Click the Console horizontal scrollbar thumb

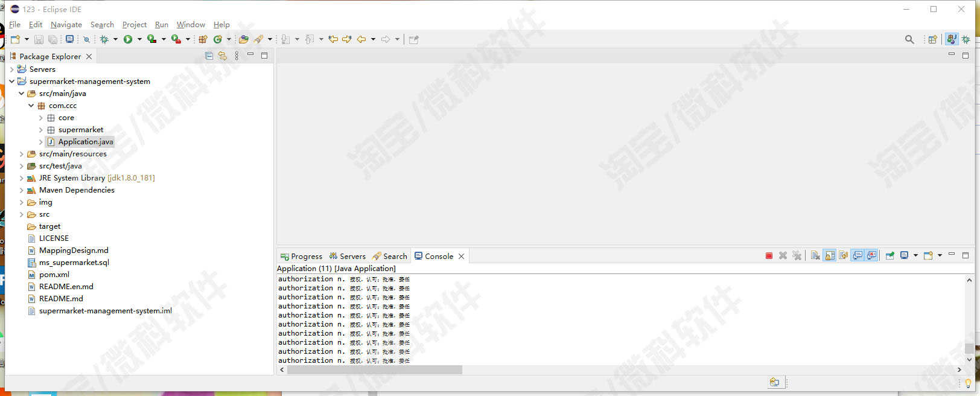pos(374,369)
